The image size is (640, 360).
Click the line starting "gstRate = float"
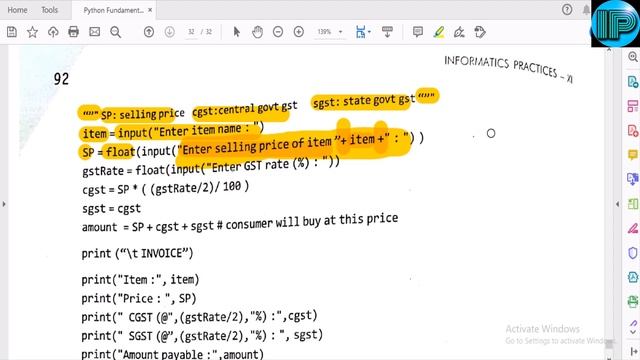click(x=211, y=167)
